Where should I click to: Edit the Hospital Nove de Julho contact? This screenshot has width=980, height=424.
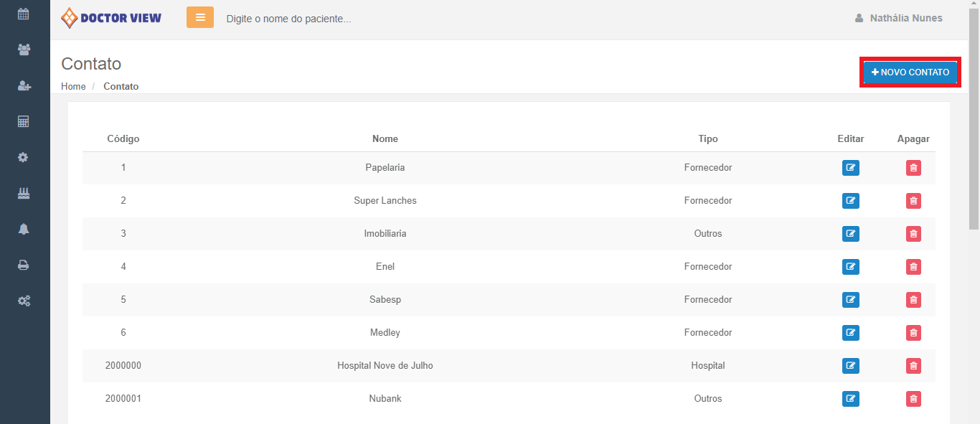coord(850,366)
